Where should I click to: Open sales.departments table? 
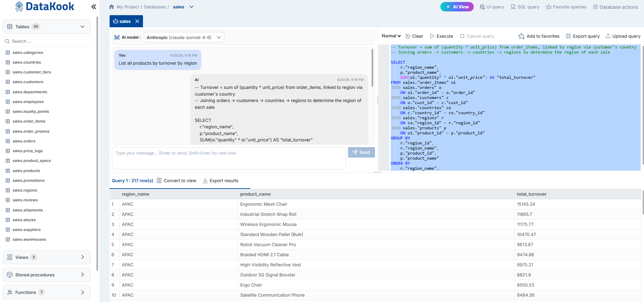[x=30, y=92]
